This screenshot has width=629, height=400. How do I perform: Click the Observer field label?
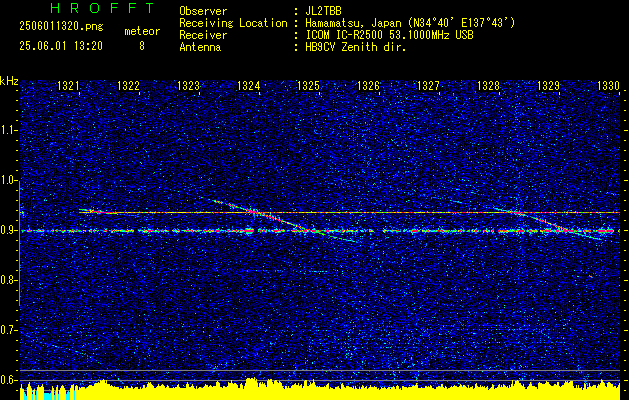tap(203, 11)
